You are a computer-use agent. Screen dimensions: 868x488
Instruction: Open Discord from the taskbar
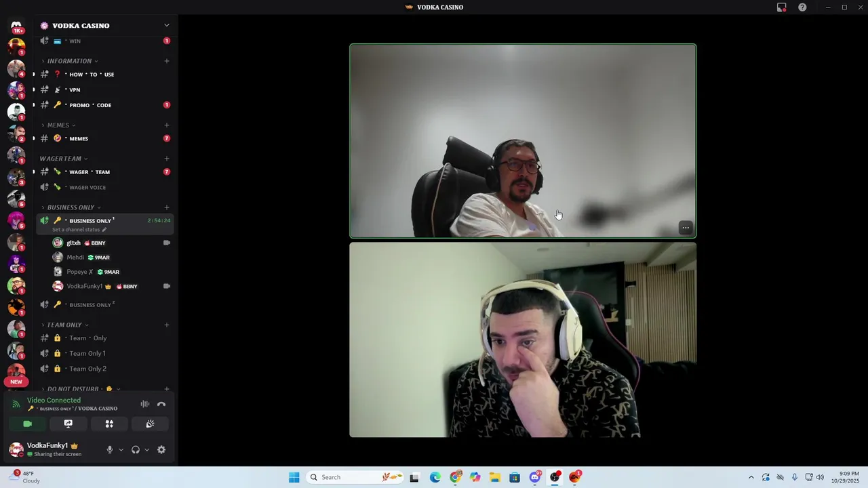535,477
